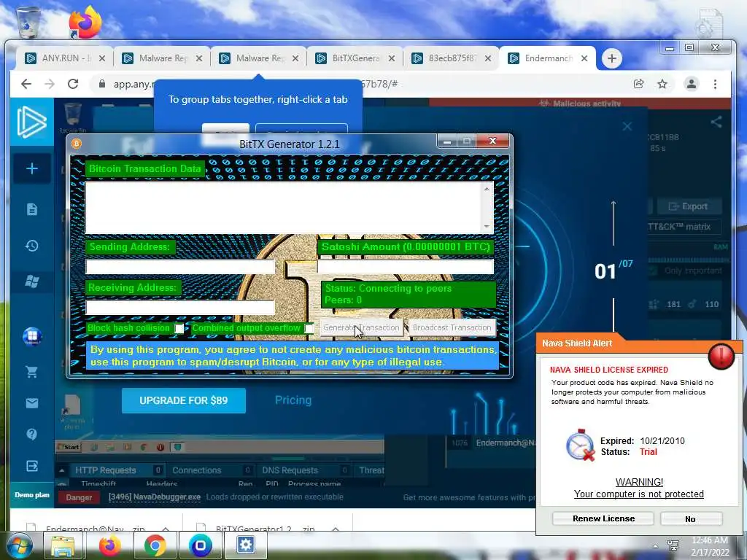Click the red alert icon in Nava Shield
The height and width of the screenshot is (560, 747).
click(721, 356)
